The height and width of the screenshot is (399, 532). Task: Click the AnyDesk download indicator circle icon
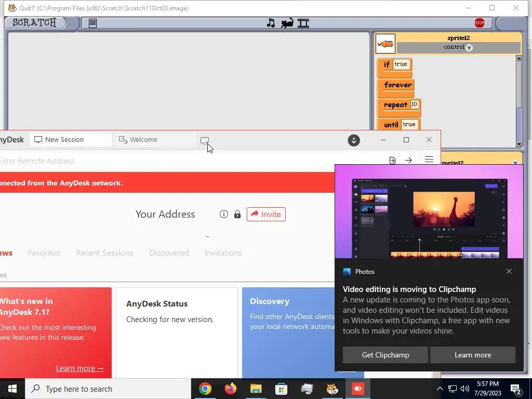353,140
